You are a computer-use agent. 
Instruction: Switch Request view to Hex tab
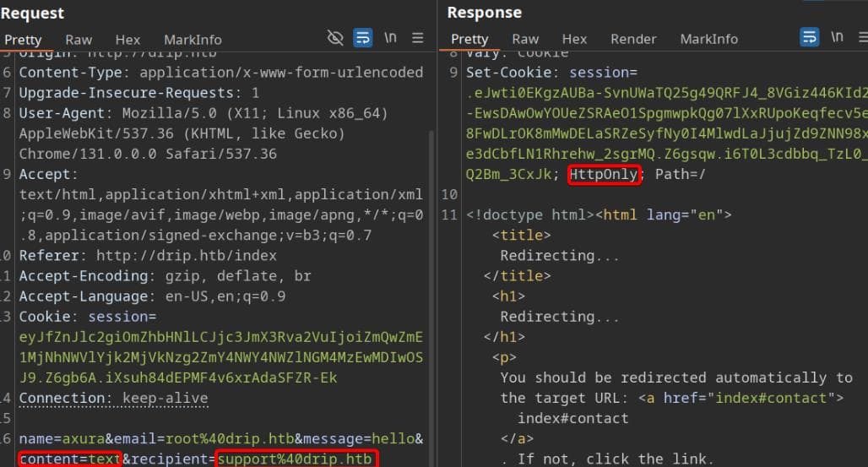click(127, 40)
